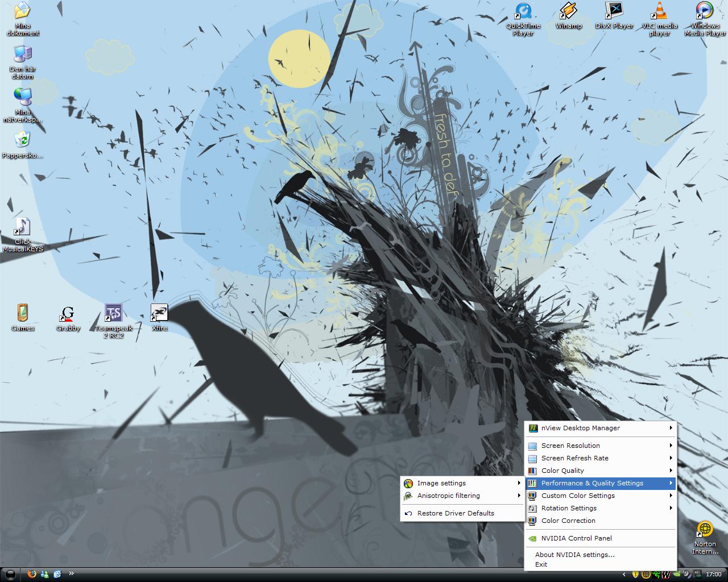
Task: Launch Teamspeak 2 RC2 icon
Action: pos(114,321)
